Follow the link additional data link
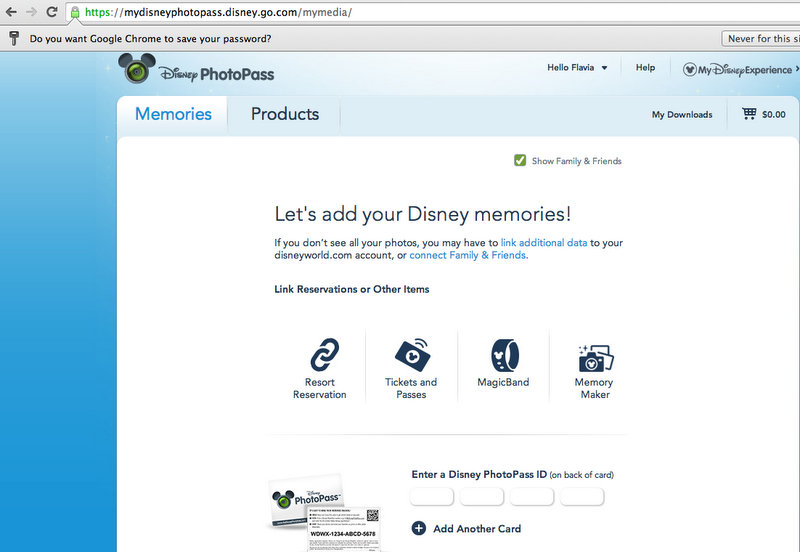The width and height of the screenshot is (800, 552). point(543,243)
